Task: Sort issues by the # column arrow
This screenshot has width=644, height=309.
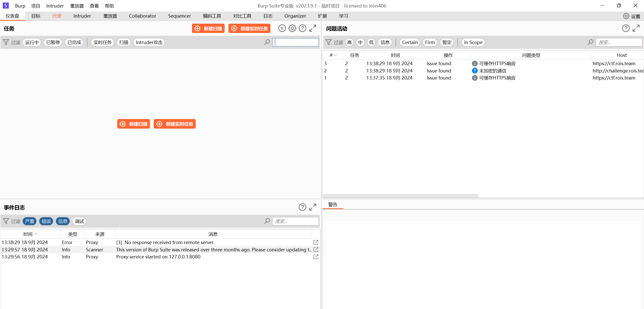Action: [x=336, y=55]
